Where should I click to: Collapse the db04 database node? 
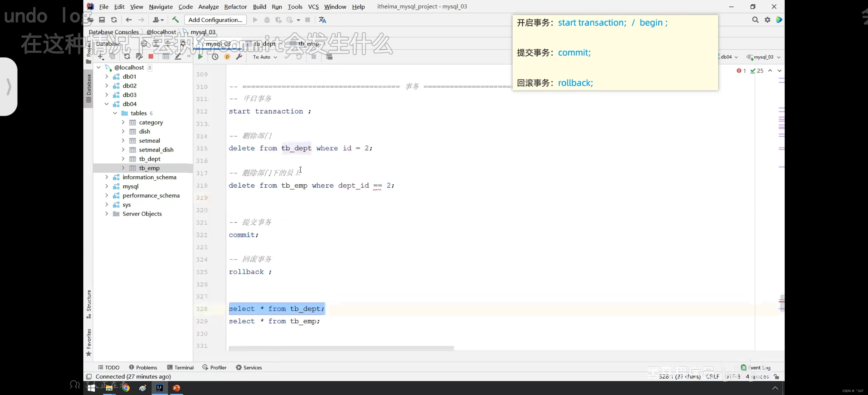[107, 104]
